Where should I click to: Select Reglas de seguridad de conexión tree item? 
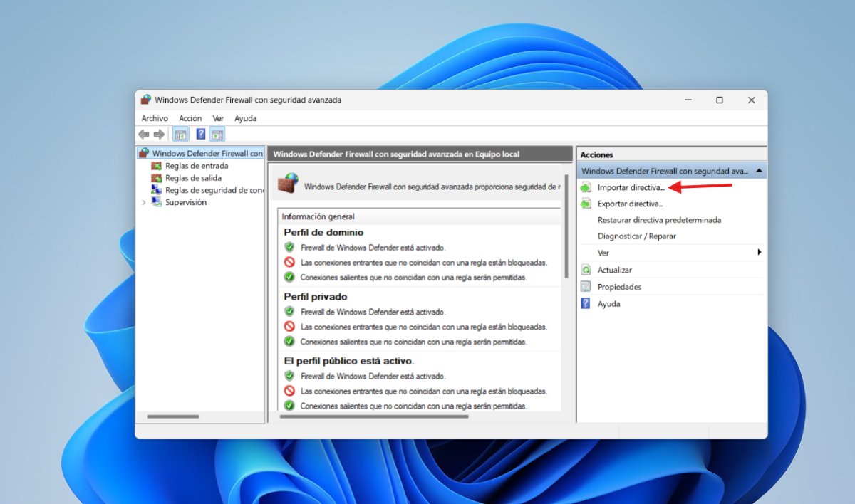(214, 190)
